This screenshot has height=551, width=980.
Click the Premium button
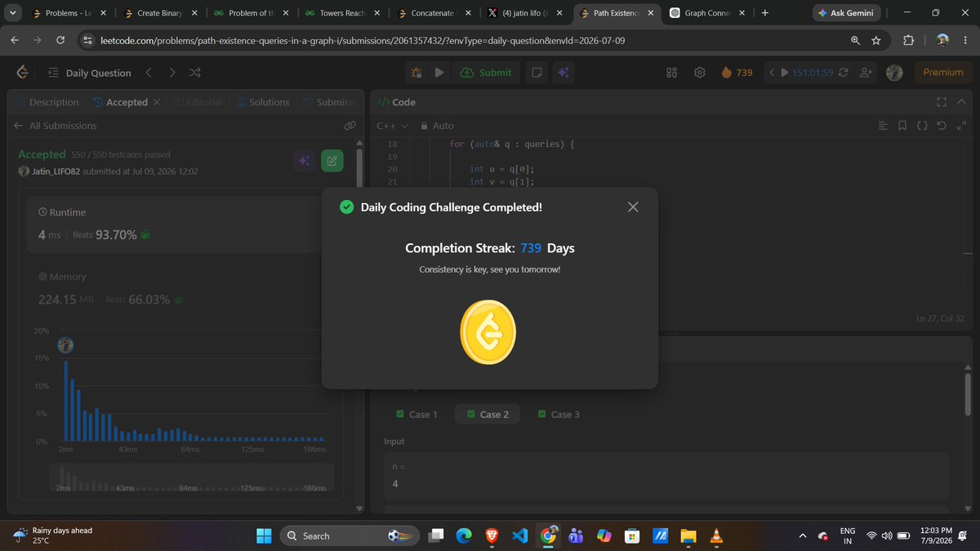[942, 73]
